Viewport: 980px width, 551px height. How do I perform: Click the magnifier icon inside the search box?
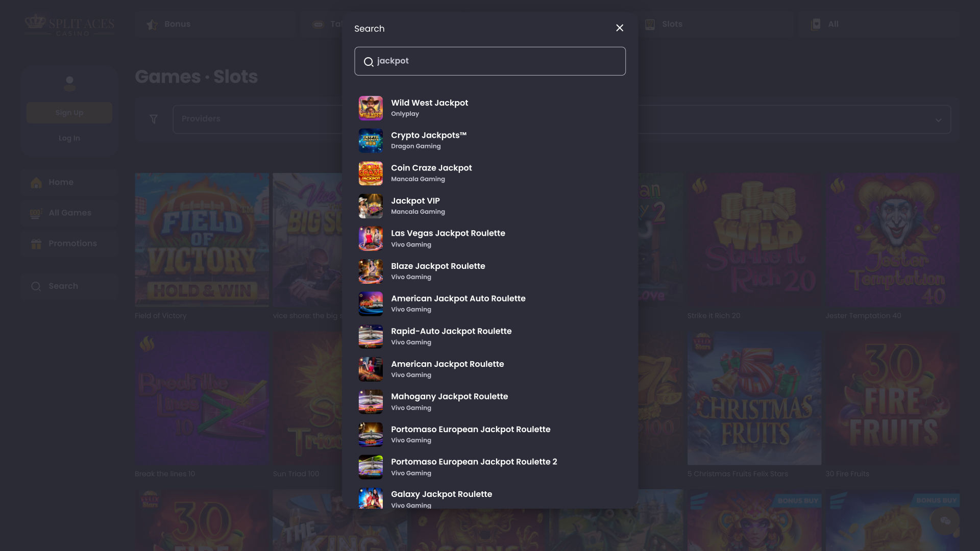tap(369, 62)
